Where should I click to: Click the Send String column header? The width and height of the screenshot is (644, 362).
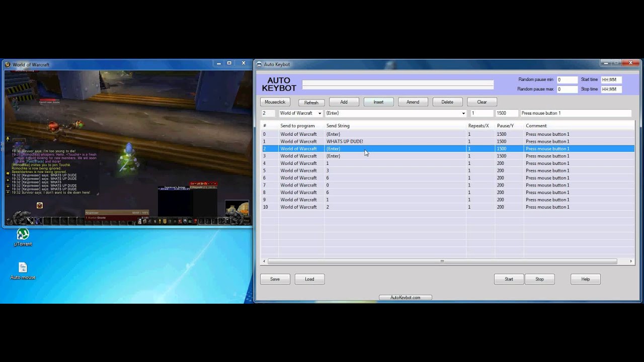coord(395,126)
